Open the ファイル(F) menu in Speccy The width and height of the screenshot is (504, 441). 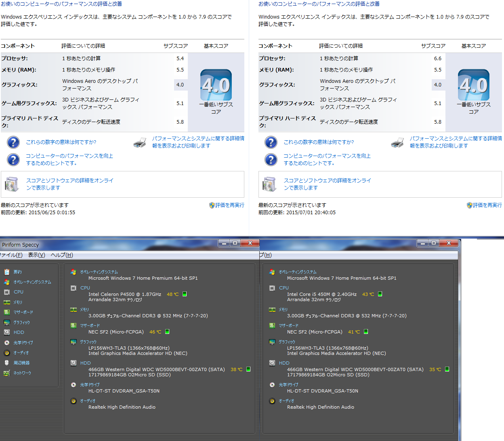tap(11, 255)
